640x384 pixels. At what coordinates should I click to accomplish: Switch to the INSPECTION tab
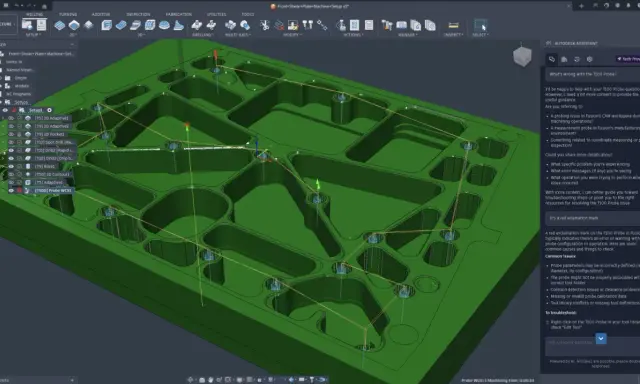pyautogui.click(x=138, y=14)
